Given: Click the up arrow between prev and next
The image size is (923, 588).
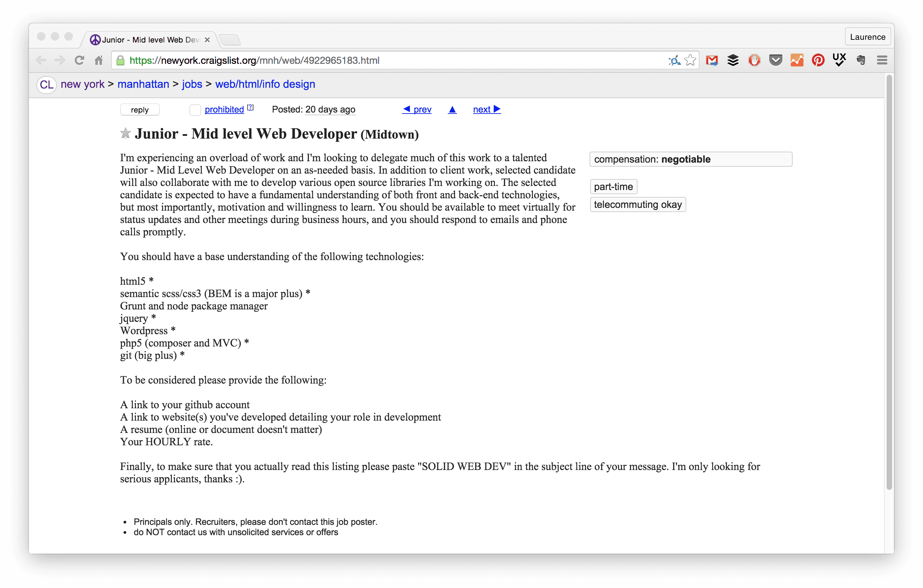Looking at the screenshot, I should pos(452,109).
